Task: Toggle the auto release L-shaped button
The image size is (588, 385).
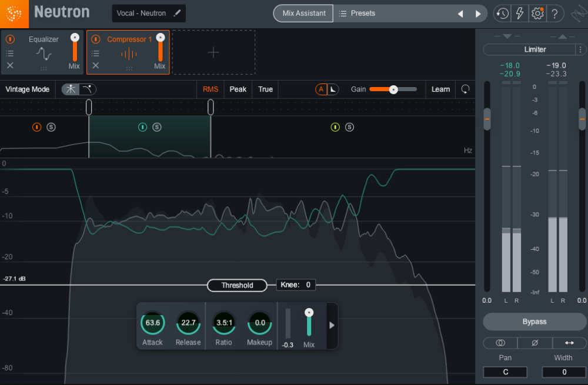Action: tap(333, 89)
